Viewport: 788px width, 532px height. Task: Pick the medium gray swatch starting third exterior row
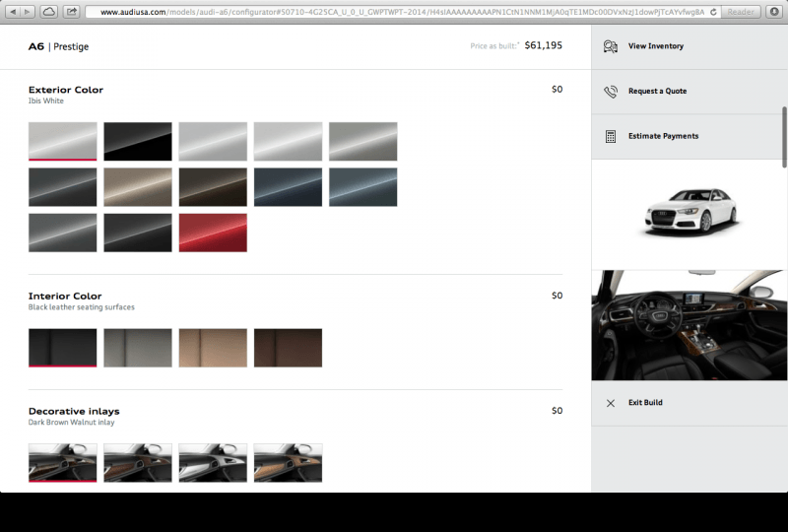[x=63, y=233]
